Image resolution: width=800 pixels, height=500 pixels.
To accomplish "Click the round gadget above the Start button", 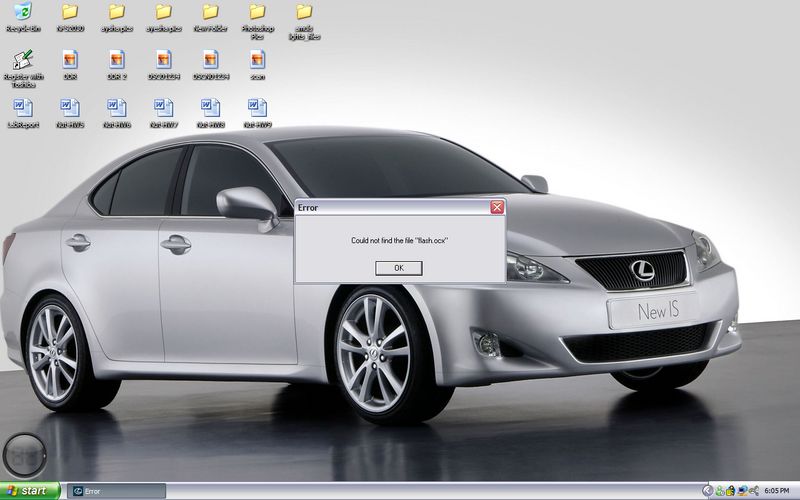I will [24, 456].
